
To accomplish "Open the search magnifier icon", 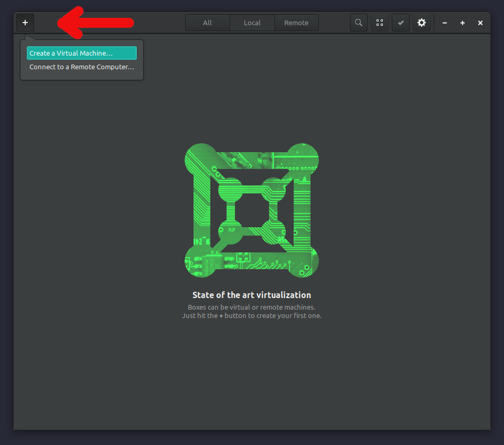I will (359, 23).
